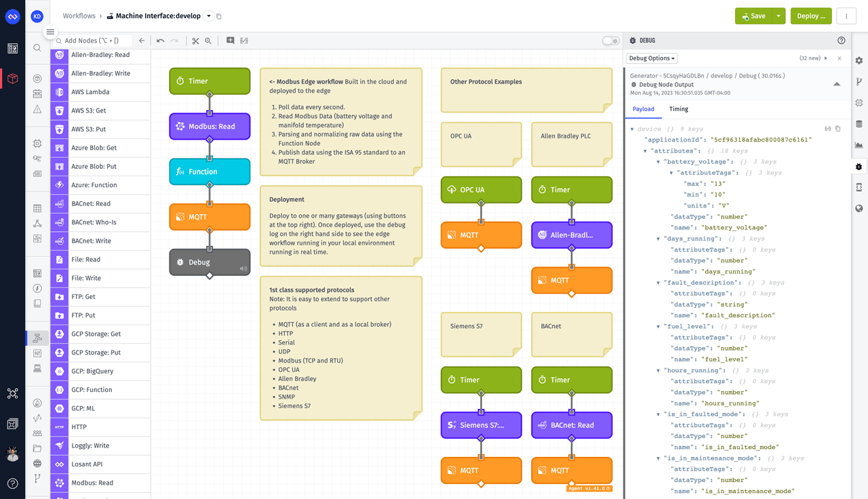Click the three-dot more options menu
Screen dimensions: 868x499
846,16
